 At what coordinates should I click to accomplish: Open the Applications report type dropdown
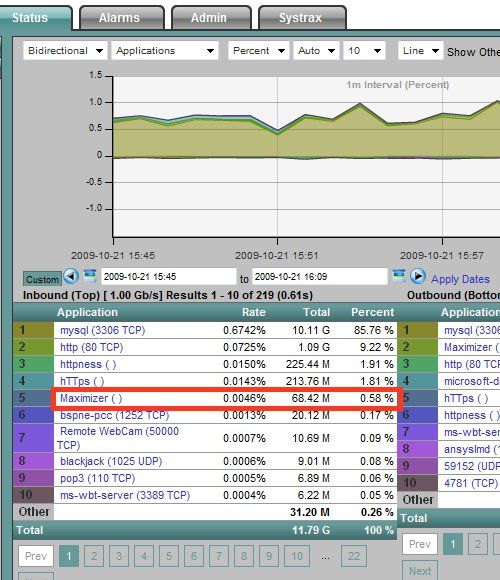(x=165, y=51)
